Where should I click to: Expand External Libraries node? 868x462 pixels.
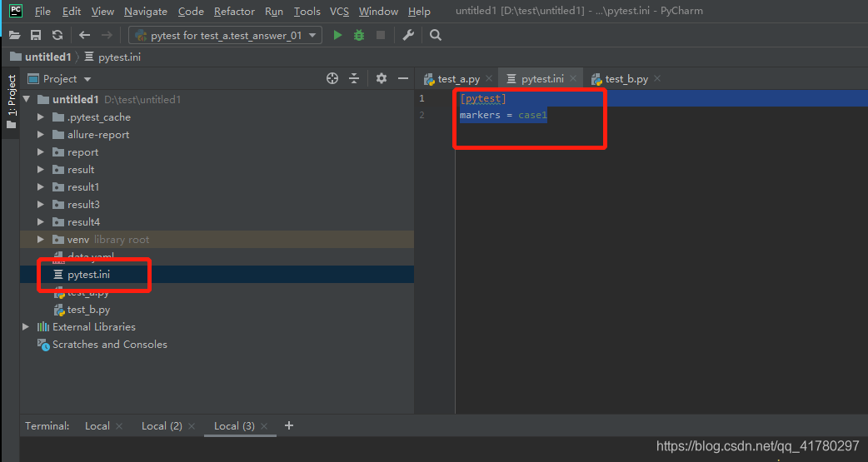tap(26, 327)
